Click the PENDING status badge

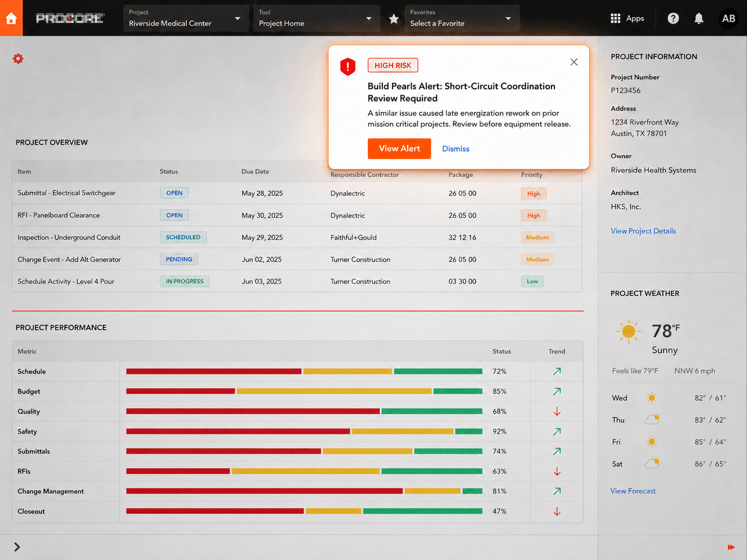coord(179,259)
